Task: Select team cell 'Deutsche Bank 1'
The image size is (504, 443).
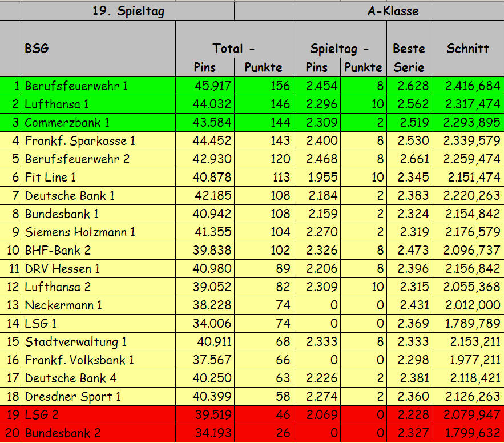Action: pyautogui.click(x=99, y=195)
